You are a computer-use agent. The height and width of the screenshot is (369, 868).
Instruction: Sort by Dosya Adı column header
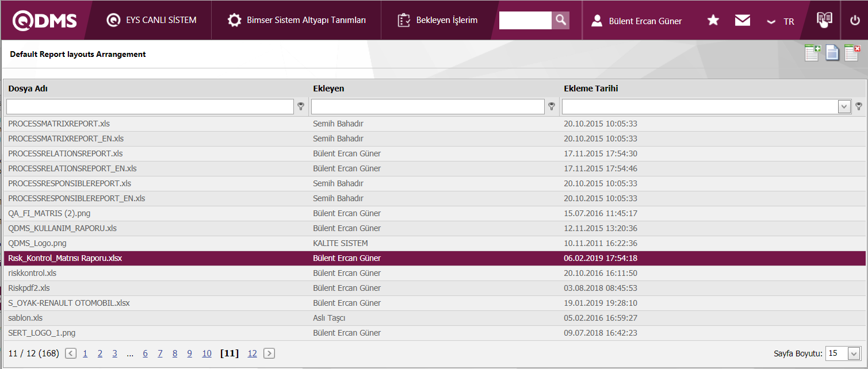click(x=28, y=89)
